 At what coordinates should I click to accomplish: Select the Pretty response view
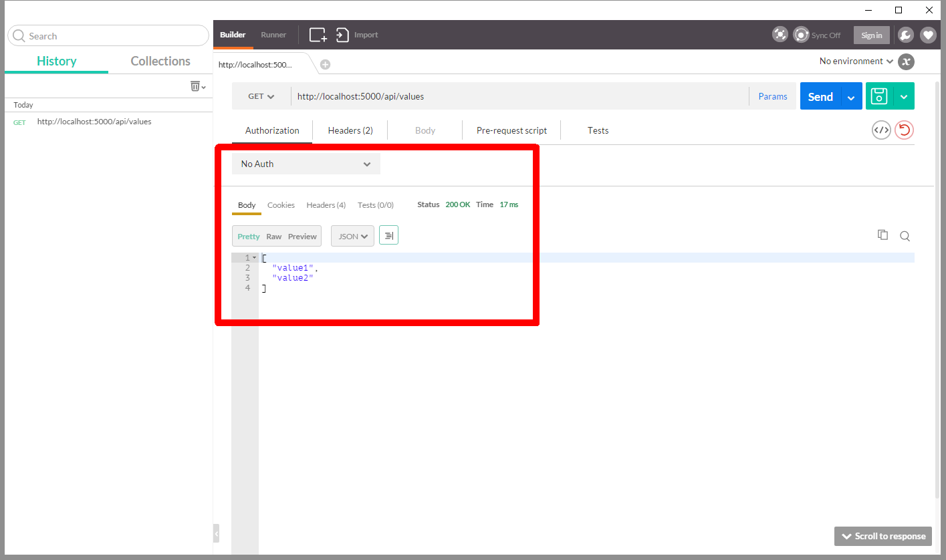[249, 237]
